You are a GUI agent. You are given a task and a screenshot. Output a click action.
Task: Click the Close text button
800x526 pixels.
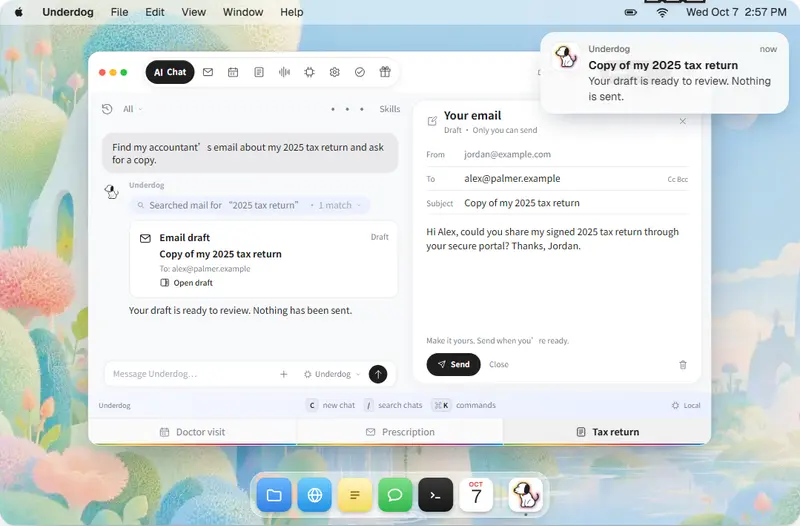(x=498, y=364)
